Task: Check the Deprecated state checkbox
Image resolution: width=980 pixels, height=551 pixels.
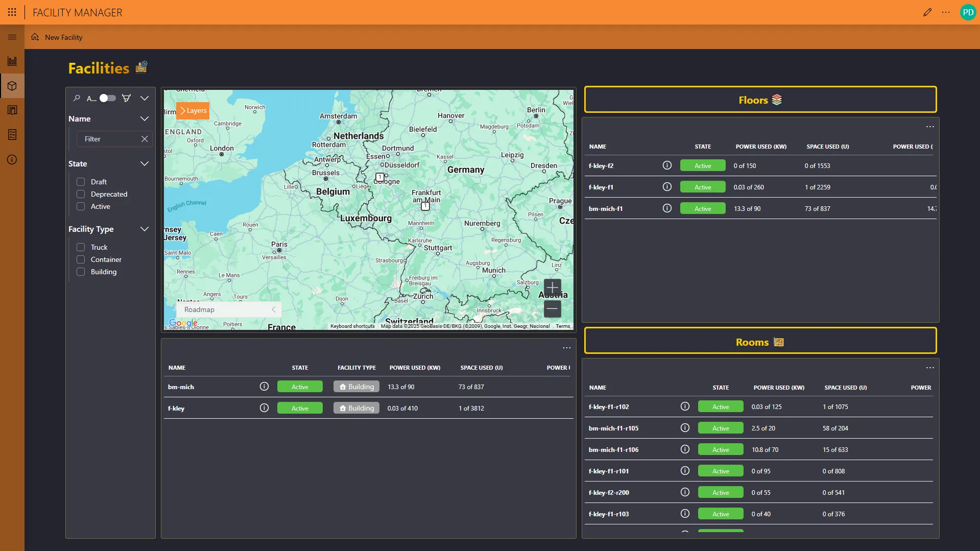Action: coord(81,194)
